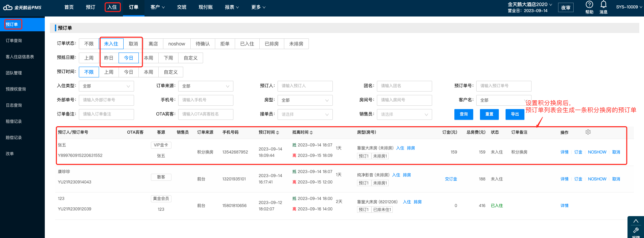Click the up-arrow icon in the floating panel
644x238 pixels.
pos(636,221)
